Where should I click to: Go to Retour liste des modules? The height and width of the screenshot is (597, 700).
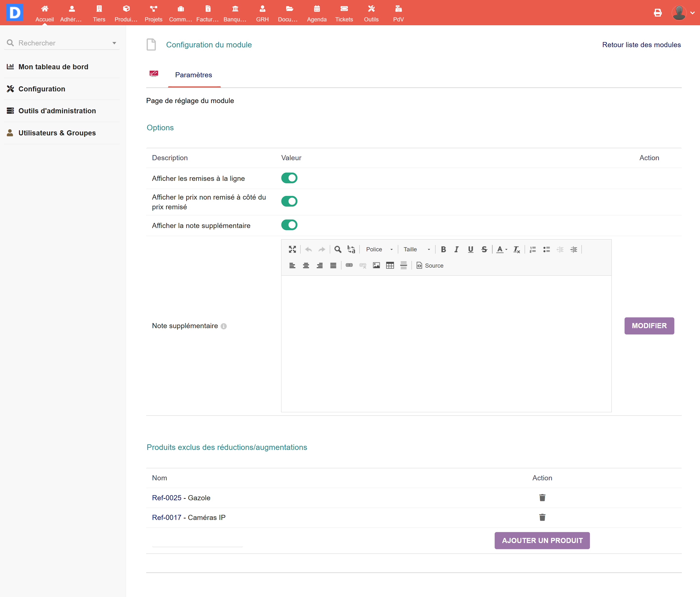click(x=641, y=45)
